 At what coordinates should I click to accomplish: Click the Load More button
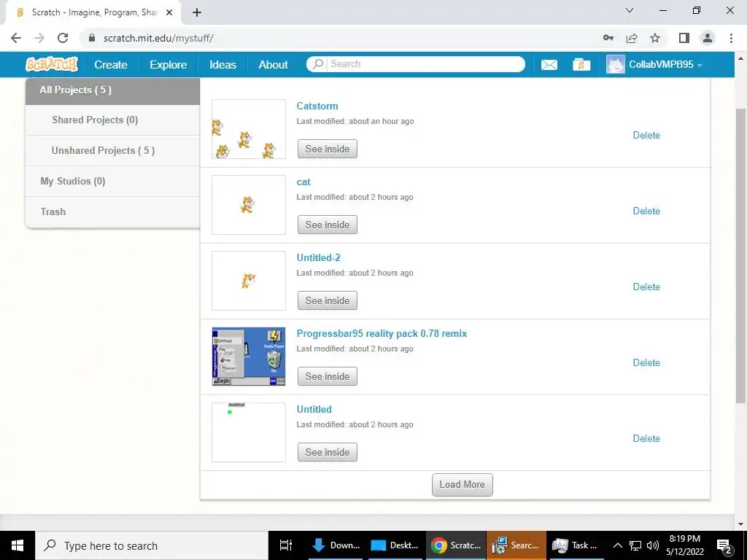462,485
